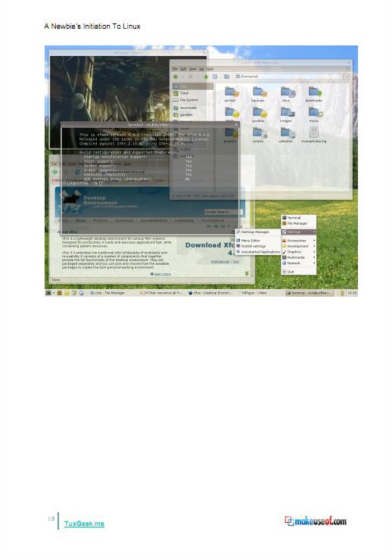Select the log text file icon
This screenshot has width=392, height=560.
pos(313,133)
